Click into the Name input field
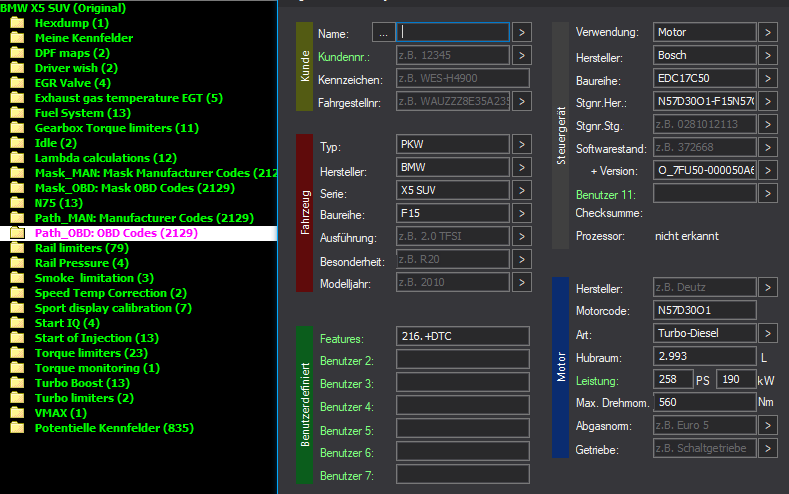The width and height of the screenshot is (789, 494). 453,32
